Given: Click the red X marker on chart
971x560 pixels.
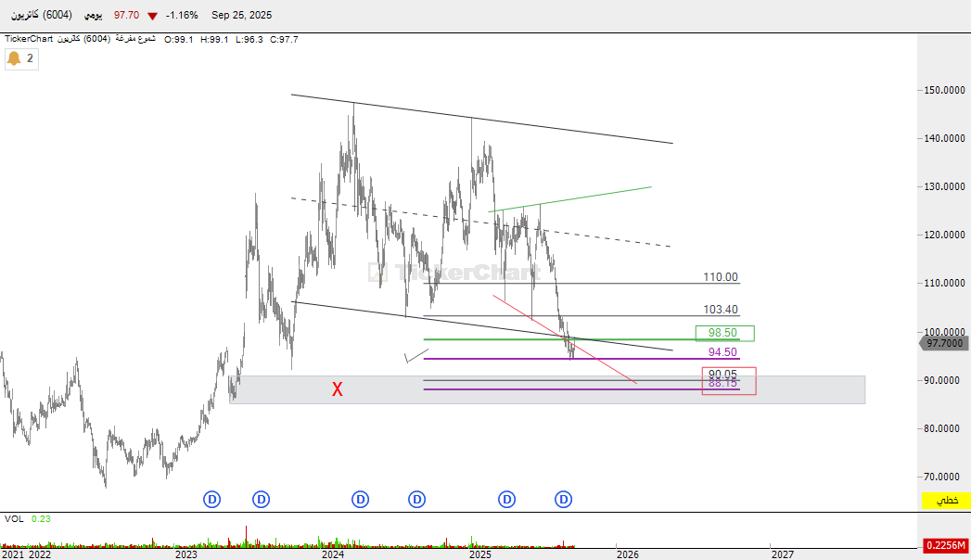Looking at the screenshot, I should (x=338, y=389).
